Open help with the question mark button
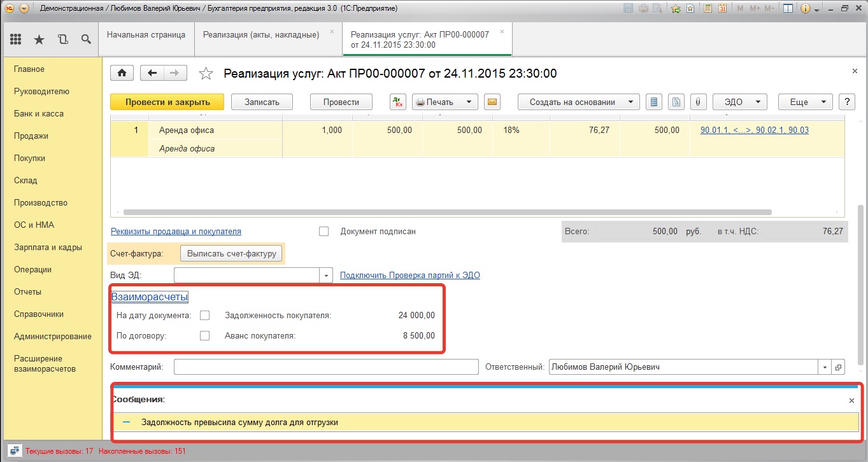868x462 pixels. tap(846, 102)
